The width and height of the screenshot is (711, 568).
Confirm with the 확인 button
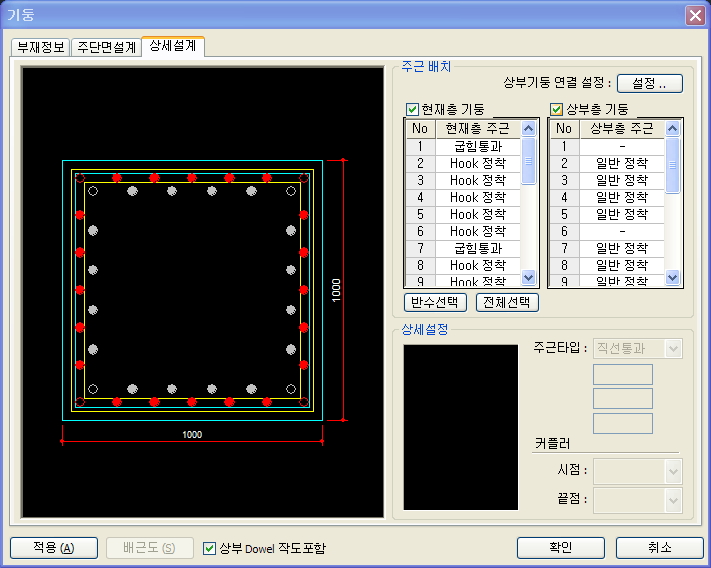click(x=560, y=548)
